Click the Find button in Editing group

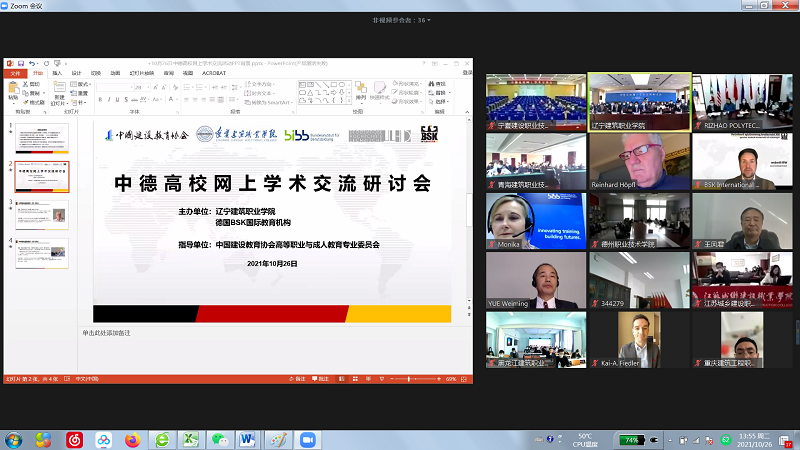pyautogui.click(x=441, y=83)
